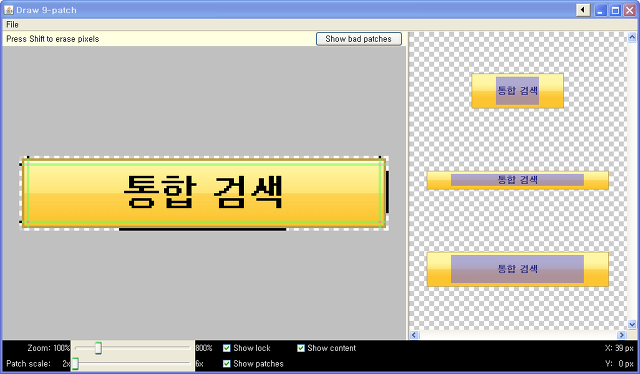This screenshot has height=374, width=640.
Task: Select the both-directions stretched preview thumbnail
Action: coord(518,269)
